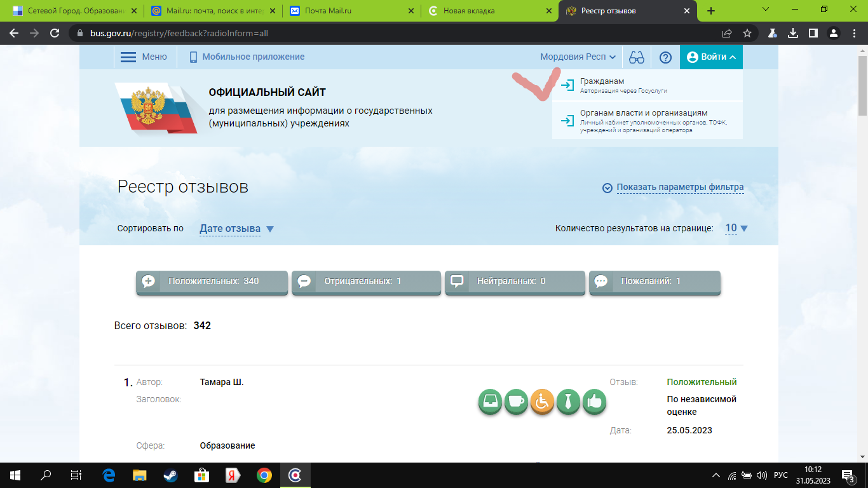Click the green coffee cup comfort icon
Viewport: 868px width, 488px height.
coord(516,402)
